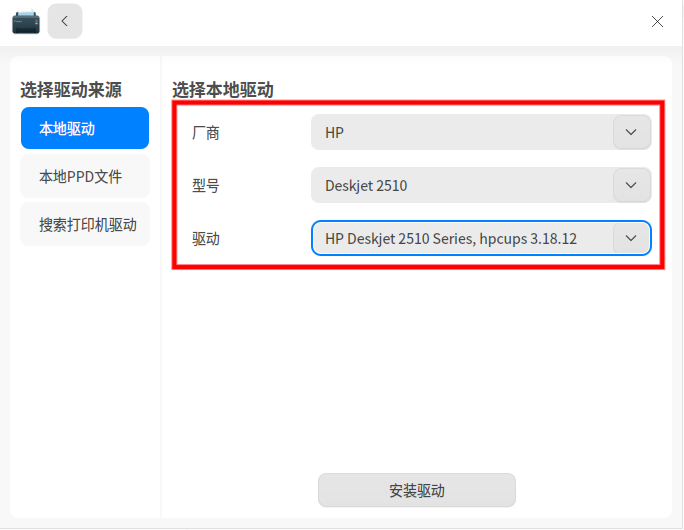This screenshot has width=684, height=530.
Task: Click the 选择本地驱动 heading
Action: 223,90
